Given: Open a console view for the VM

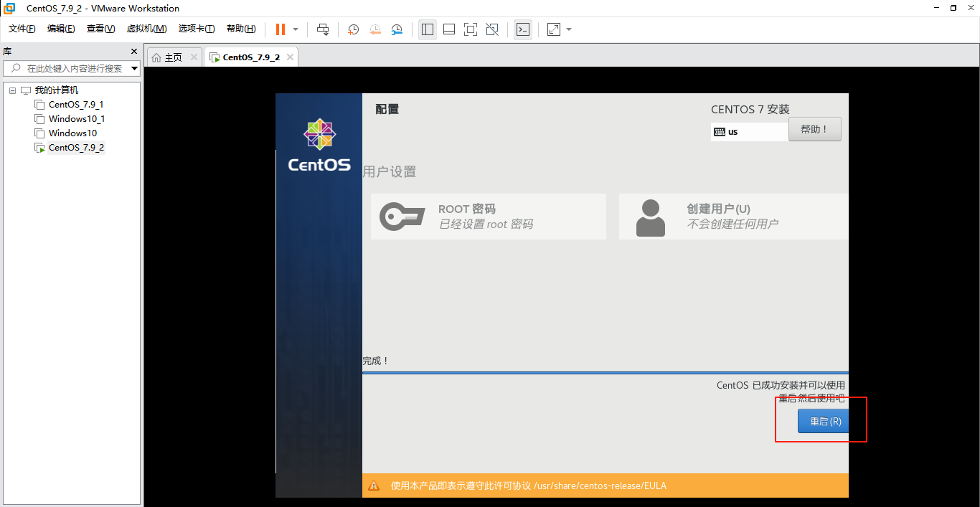Looking at the screenshot, I should (523, 29).
